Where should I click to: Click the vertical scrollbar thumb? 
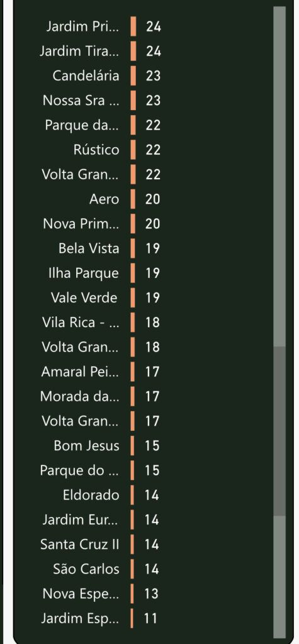(279, 431)
